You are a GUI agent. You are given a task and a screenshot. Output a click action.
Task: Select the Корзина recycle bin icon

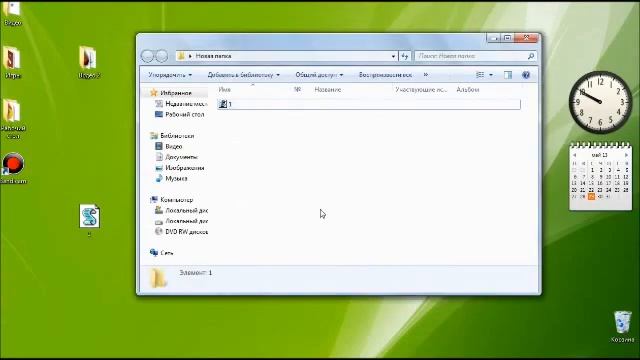click(622, 327)
